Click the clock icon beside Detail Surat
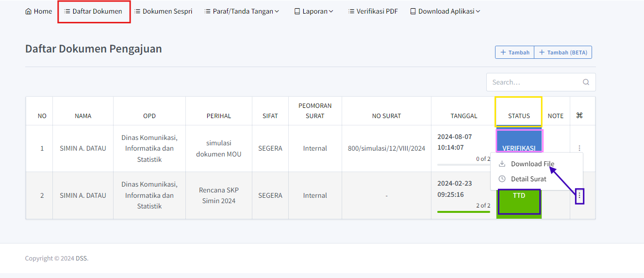The width and height of the screenshot is (644, 278). coord(502,179)
